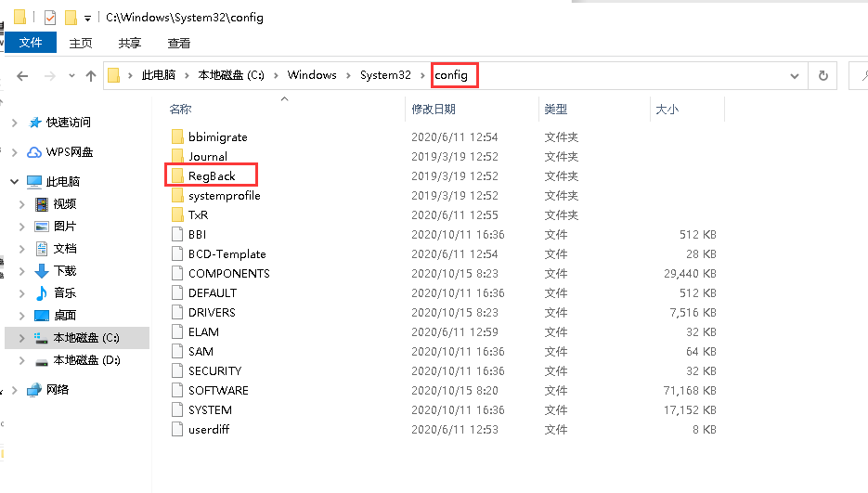The image size is (868, 493).
Task: Open the quick access toolbar customize dropdown
Action: pyautogui.click(x=87, y=19)
